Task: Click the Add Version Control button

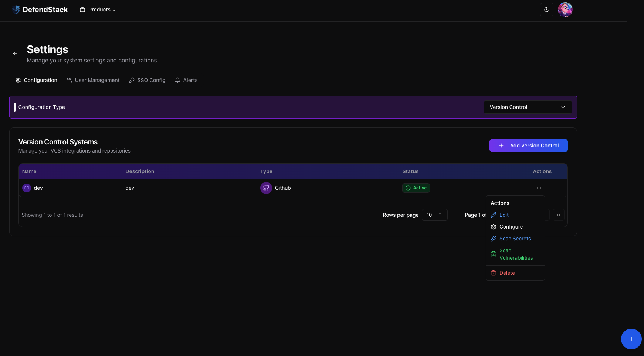Action: (x=528, y=145)
